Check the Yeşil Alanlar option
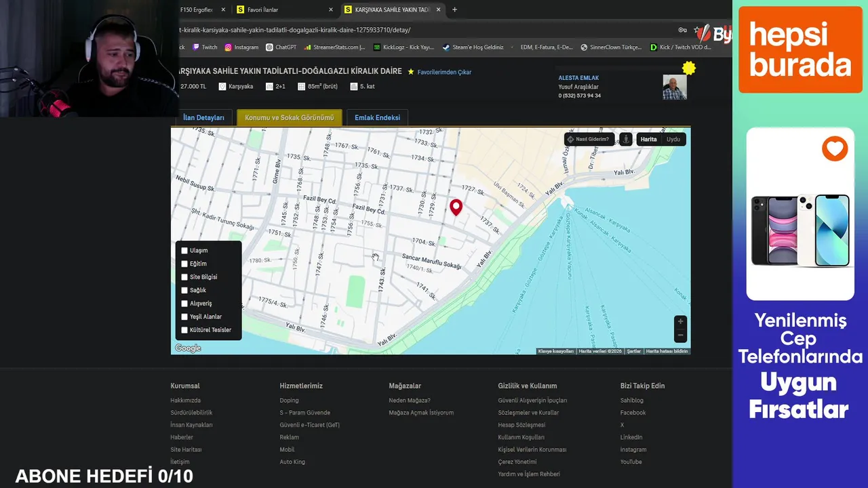Image resolution: width=868 pixels, height=488 pixels. tap(184, 317)
